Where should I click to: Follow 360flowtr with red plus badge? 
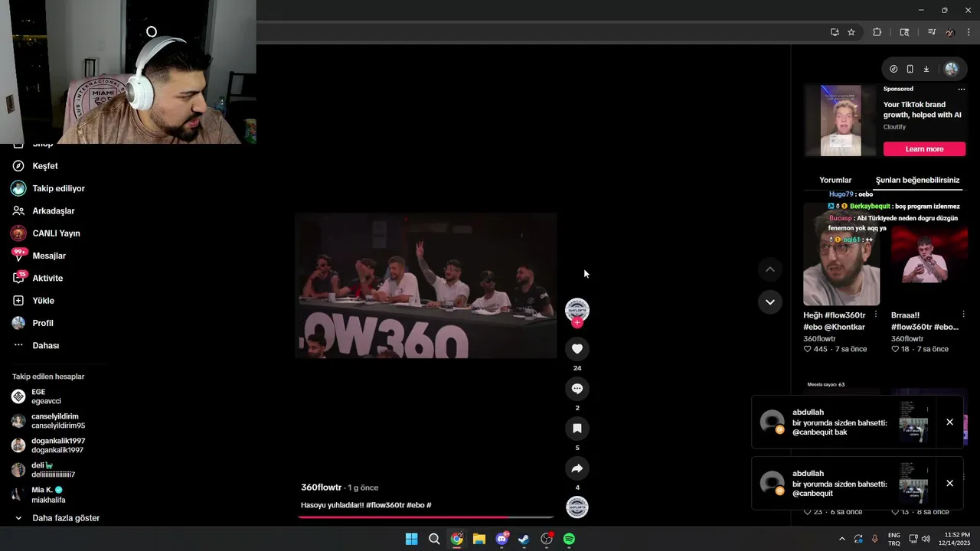tap(577, 323)
